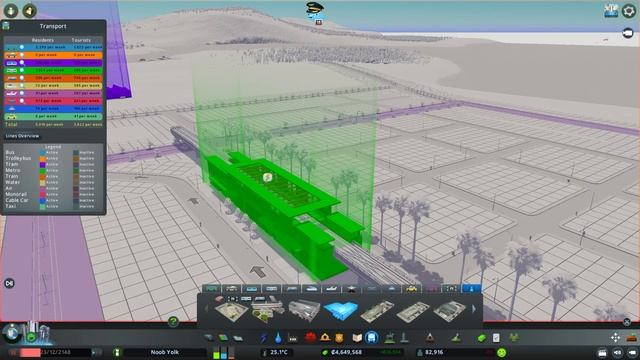Open the info views icon next to the gear

[x=611, y=11]
